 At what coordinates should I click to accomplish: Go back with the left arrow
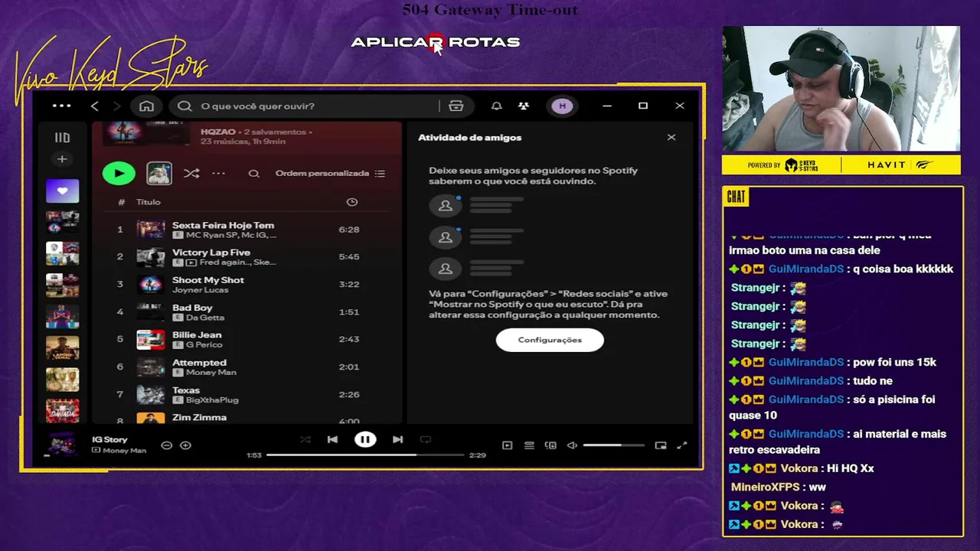coord(94,106)
